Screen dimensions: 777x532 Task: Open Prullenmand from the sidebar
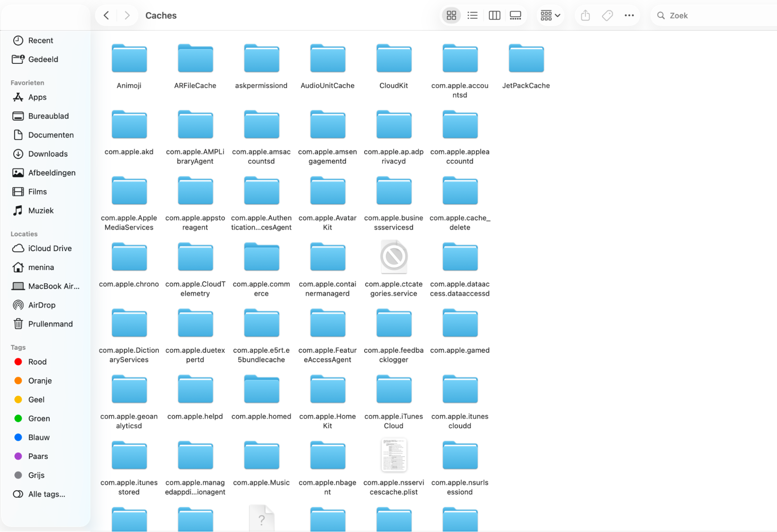tap(50, 324)
